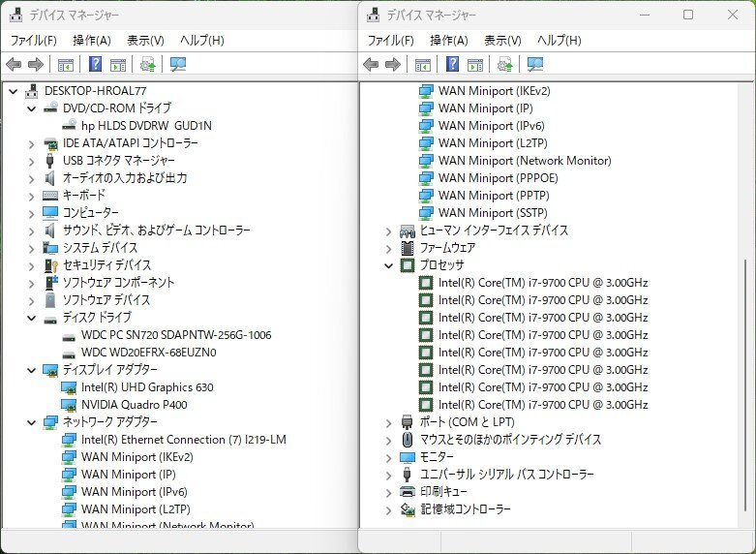Image resolution: width=756 pixels, height=554 pixels.
Task: Collapse ディスク ドライブ node
Action: click(x=32, y=318)
